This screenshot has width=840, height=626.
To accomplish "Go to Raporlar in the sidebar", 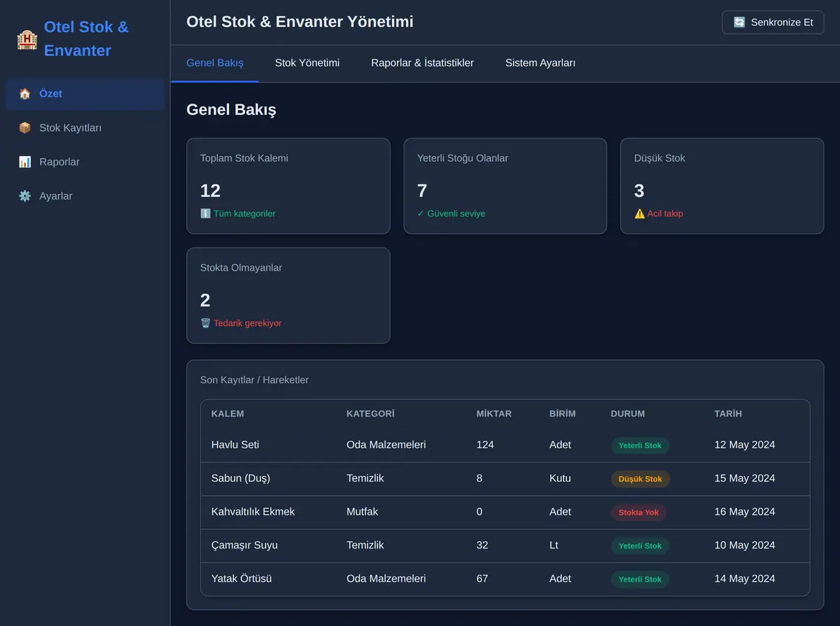I will [x=85, y=162].
